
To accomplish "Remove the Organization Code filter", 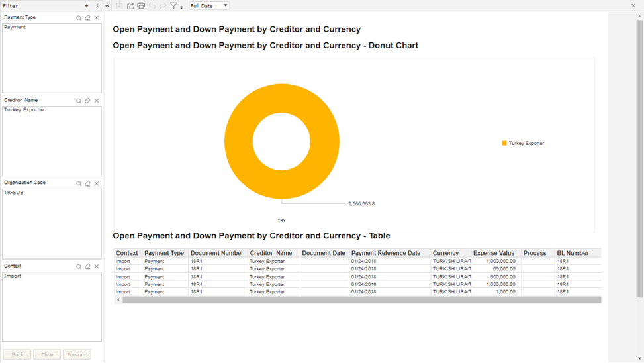I will (x=97, y=183).
